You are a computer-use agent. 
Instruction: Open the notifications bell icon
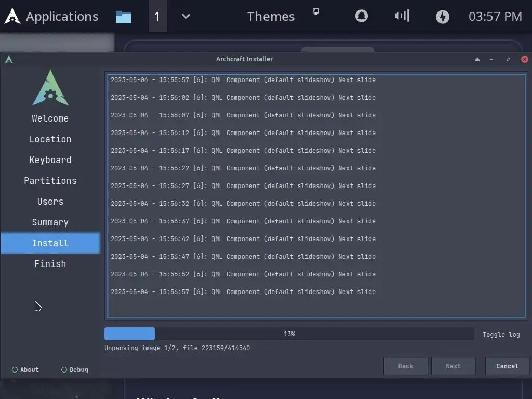pos(362,16)
